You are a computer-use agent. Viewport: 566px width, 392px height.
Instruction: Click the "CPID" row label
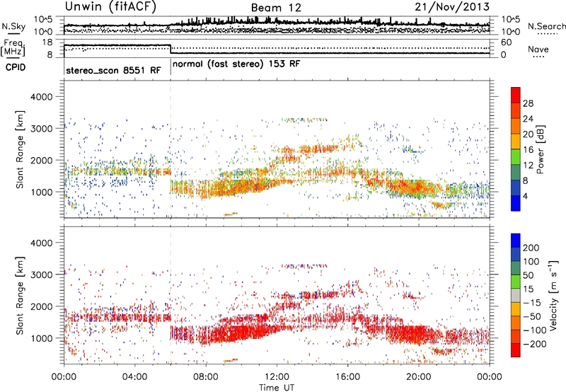pos(16,67)
